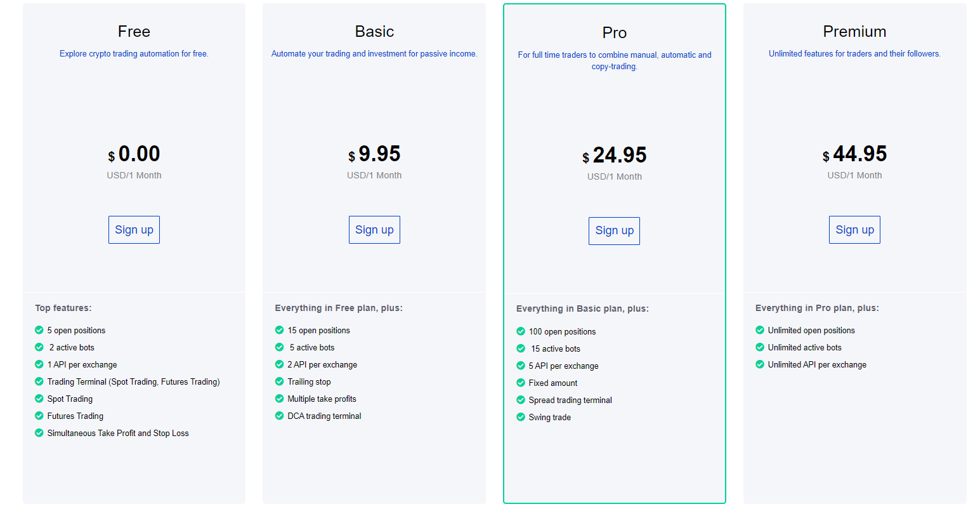Click Multiple take profits feature
The height and width of the screenshot is (530, 980).
point(322,399)
